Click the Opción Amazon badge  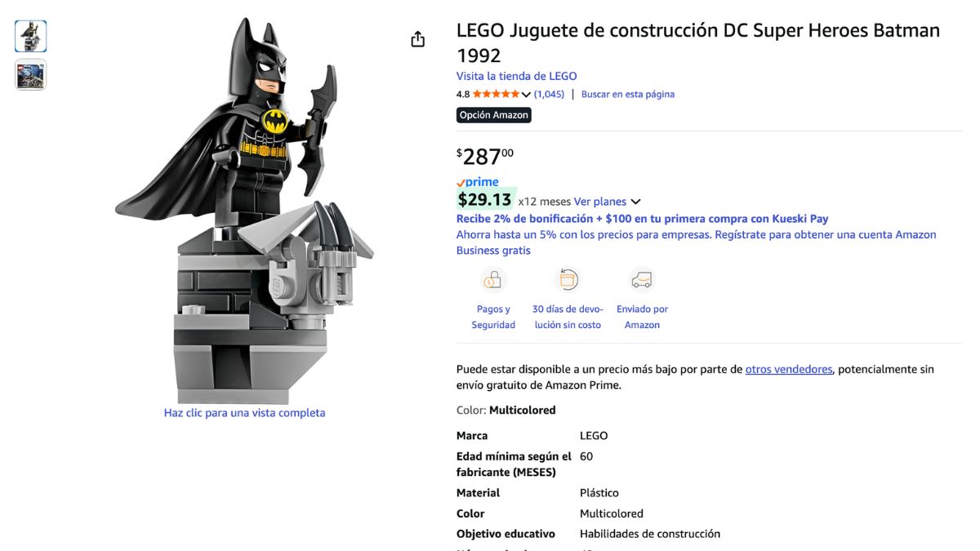494,115
